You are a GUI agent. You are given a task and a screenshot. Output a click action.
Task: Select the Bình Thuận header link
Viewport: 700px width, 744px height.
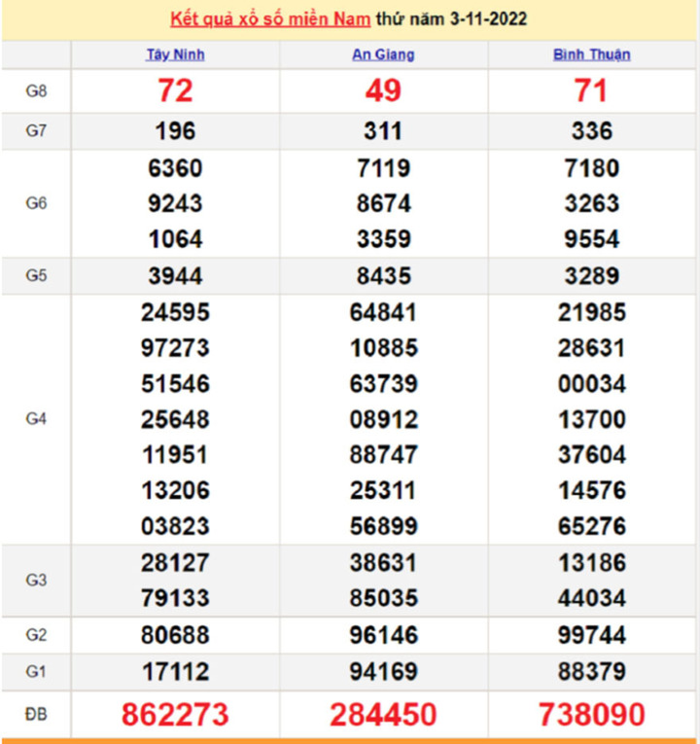click(x=591, y=54)
